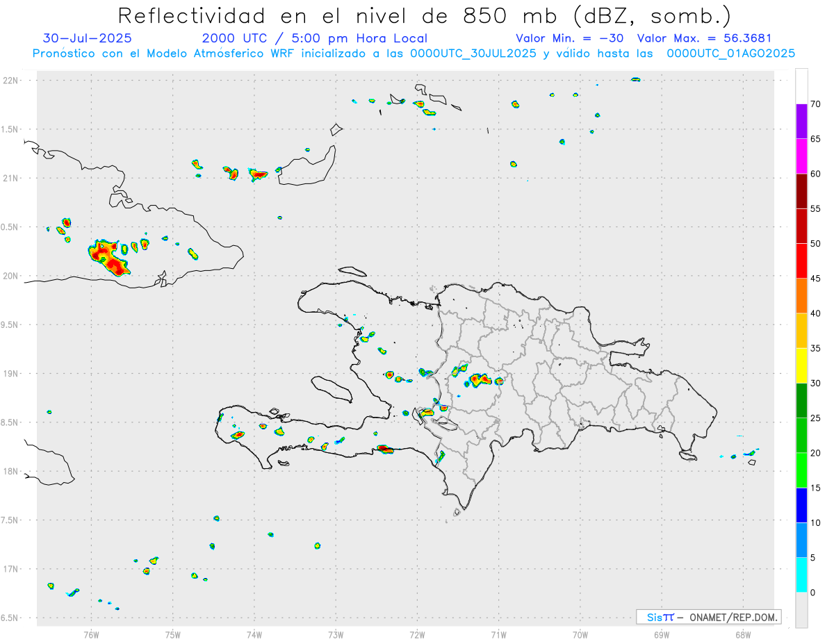834x644 pixels.
Task: Click the "70" color bar label
Action: tap(816, 104)
